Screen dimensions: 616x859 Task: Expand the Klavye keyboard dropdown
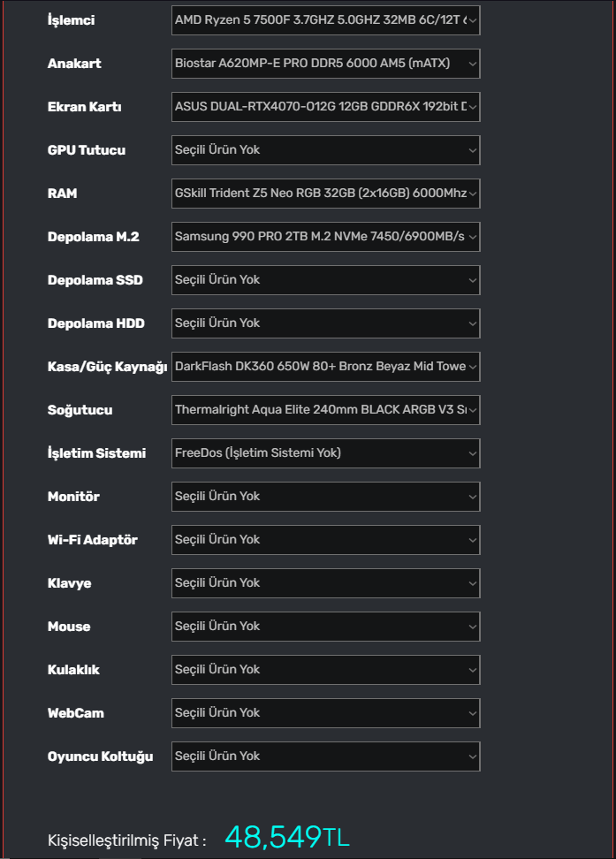click(325, 583)
